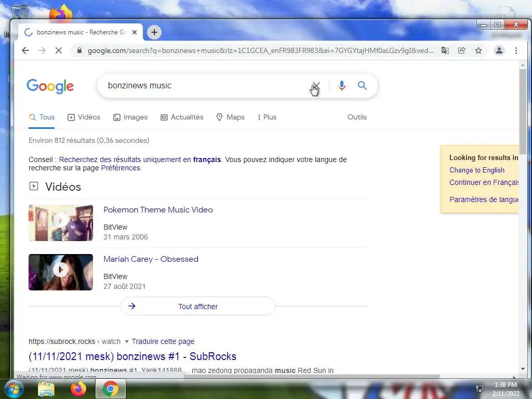This screenshot has height=399, width=532.
Task: View site security padlock info
Action: click(79, 50)
